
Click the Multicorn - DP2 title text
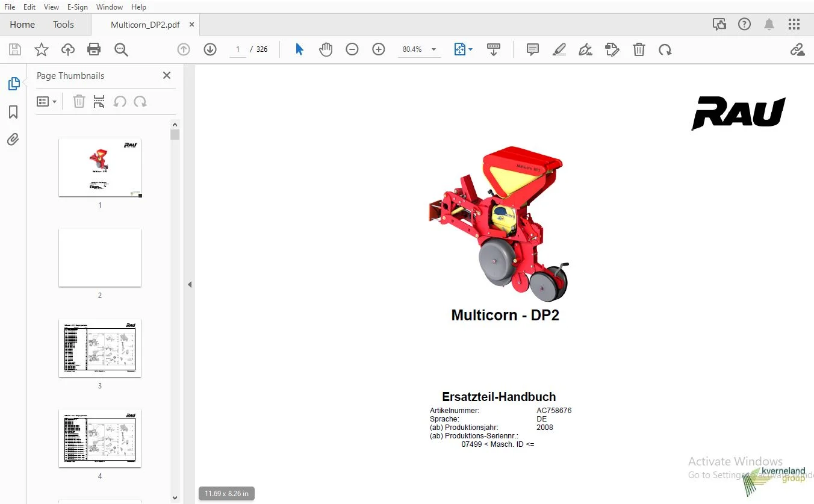coord(505,316)
